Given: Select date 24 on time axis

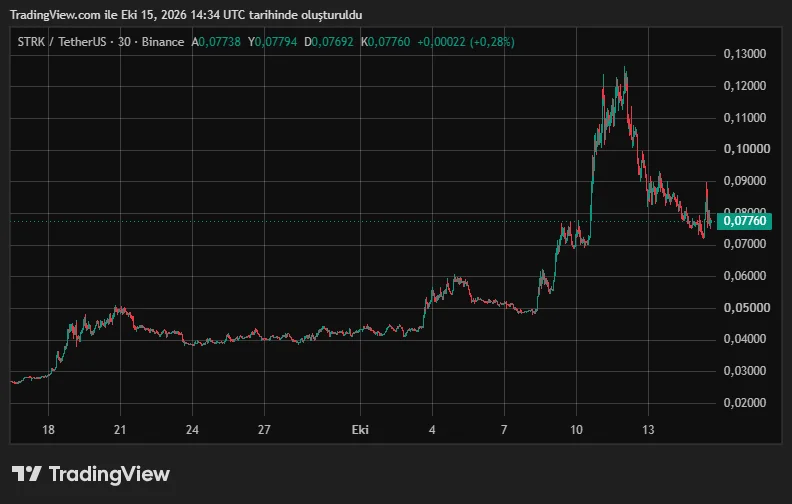Looking at the screenshot, I should (x=192, y=430).
